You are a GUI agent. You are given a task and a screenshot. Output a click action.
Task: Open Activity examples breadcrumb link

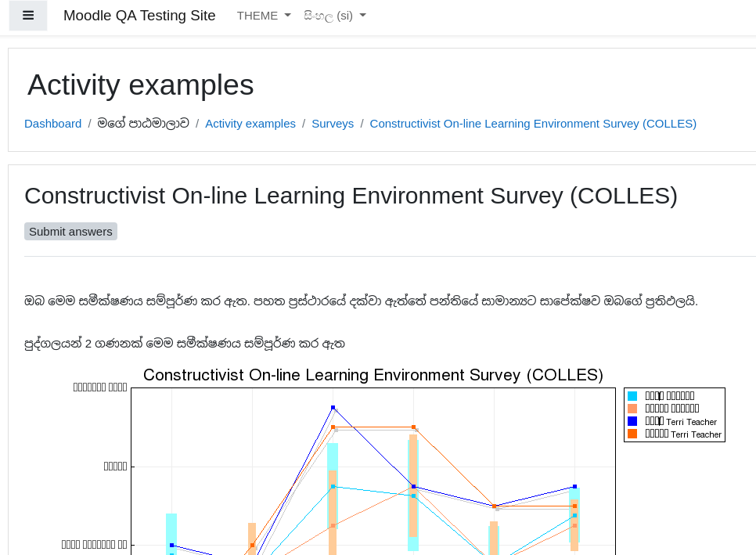[x=250, y=124]
